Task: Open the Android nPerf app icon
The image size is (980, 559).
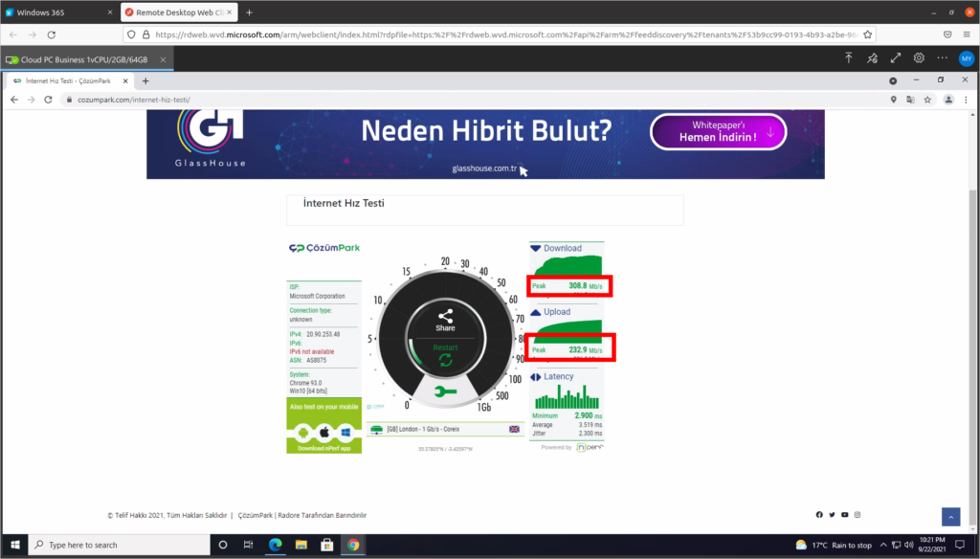Action: [303, 432]
